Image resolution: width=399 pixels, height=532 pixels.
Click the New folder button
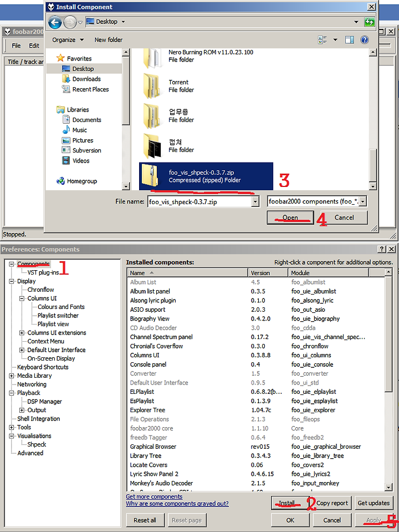pos(108,40)
